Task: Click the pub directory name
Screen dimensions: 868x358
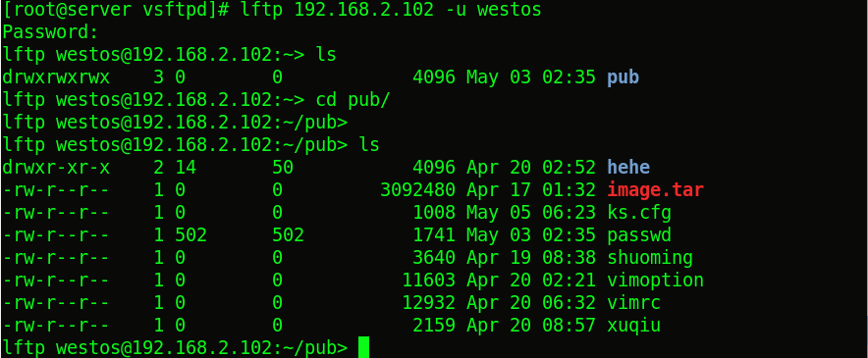Action: point(623,77)
